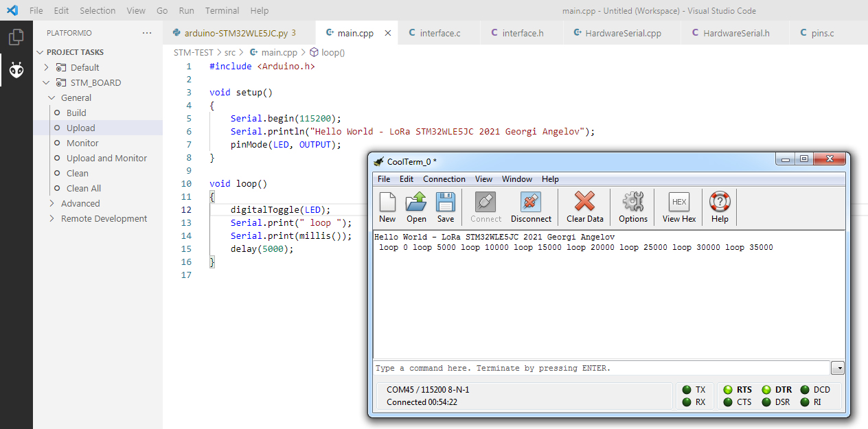Click Clear Data red X icon

point(584,207)
